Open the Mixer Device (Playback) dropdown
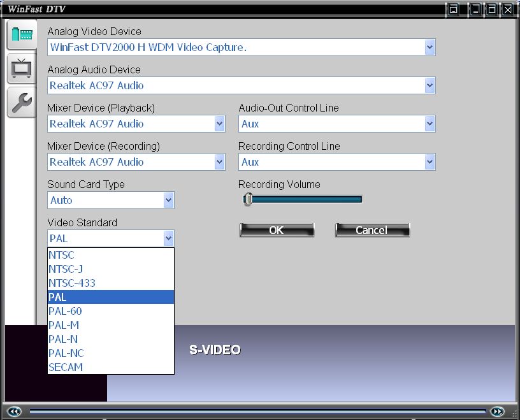 point(219,124)
